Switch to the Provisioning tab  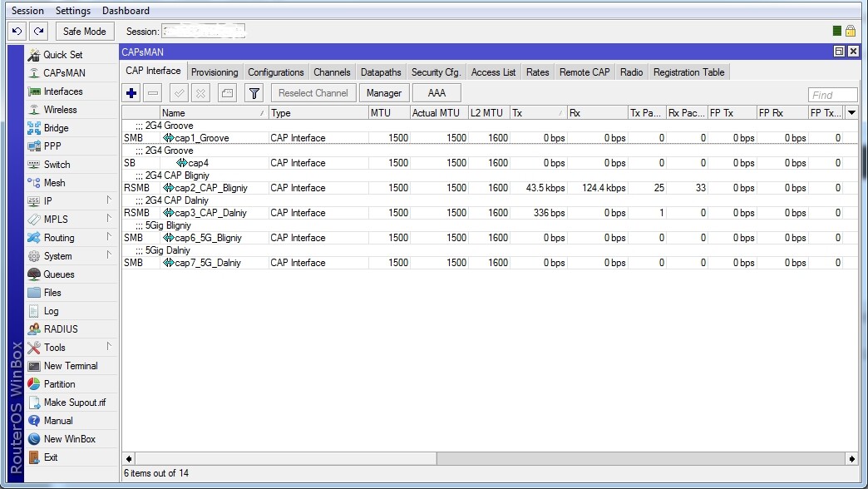(215, 72)
